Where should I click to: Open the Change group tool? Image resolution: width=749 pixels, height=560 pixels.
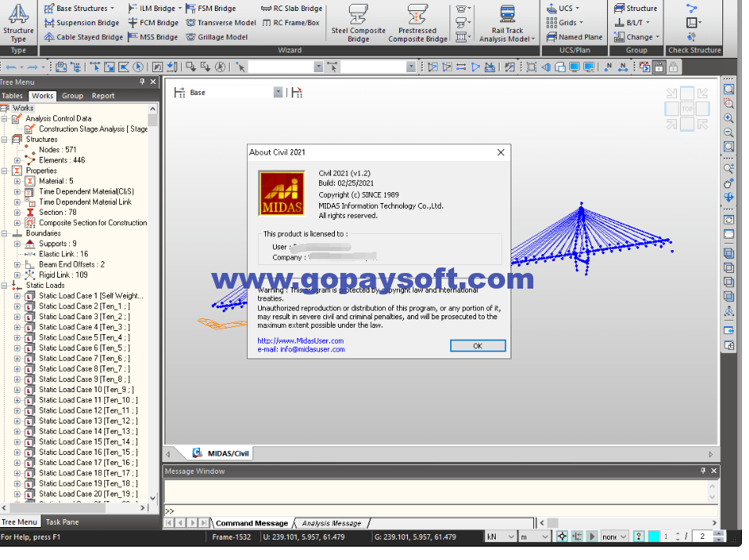[637, 37]
